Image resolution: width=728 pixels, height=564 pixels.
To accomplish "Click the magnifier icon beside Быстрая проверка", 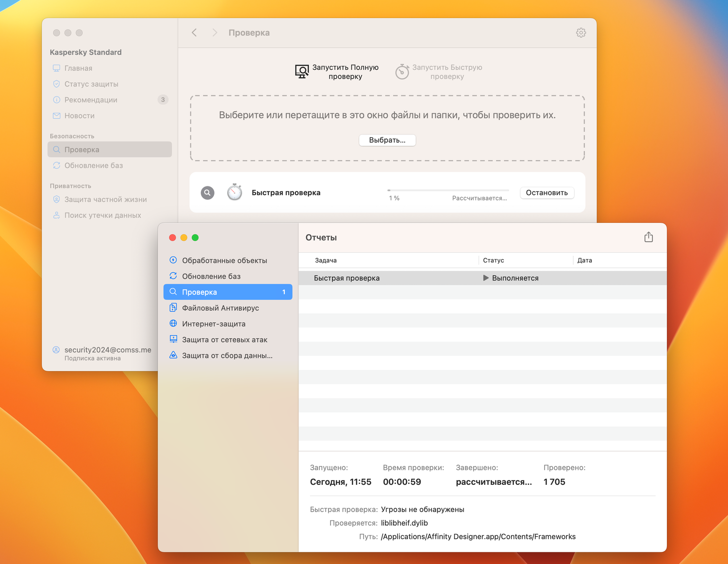I will [207, 193].
